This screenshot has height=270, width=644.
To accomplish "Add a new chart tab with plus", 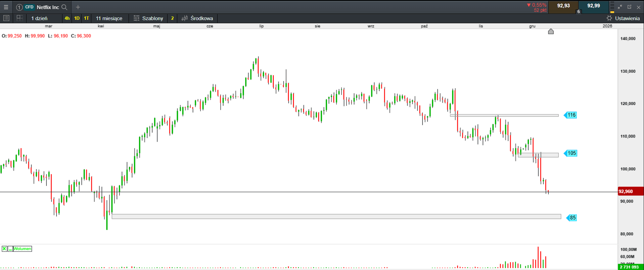I will 78,7.
